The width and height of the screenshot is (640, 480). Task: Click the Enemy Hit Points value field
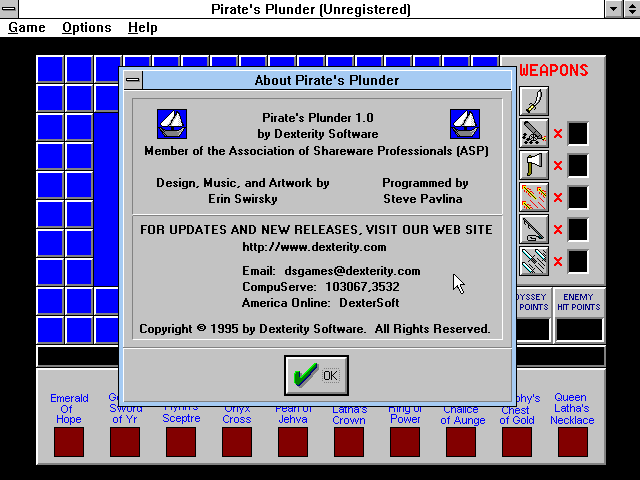click(579, 330)
